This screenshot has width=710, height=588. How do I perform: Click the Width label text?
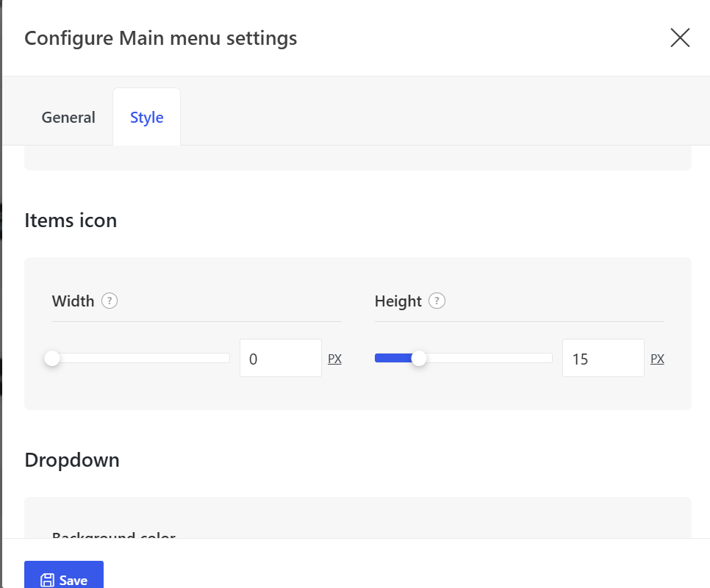coord(73,301)
